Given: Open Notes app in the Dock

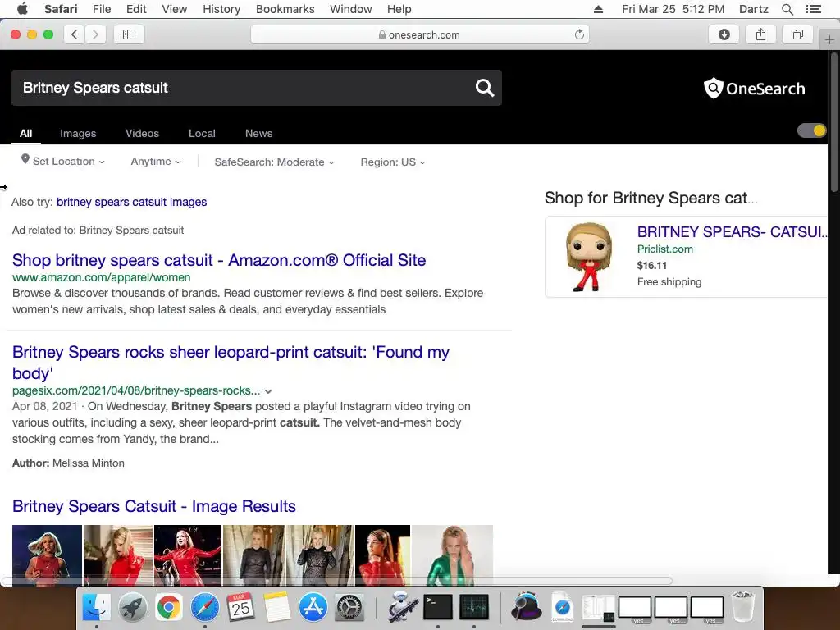Looking at the screenshot, I should (x=276, y=608).
